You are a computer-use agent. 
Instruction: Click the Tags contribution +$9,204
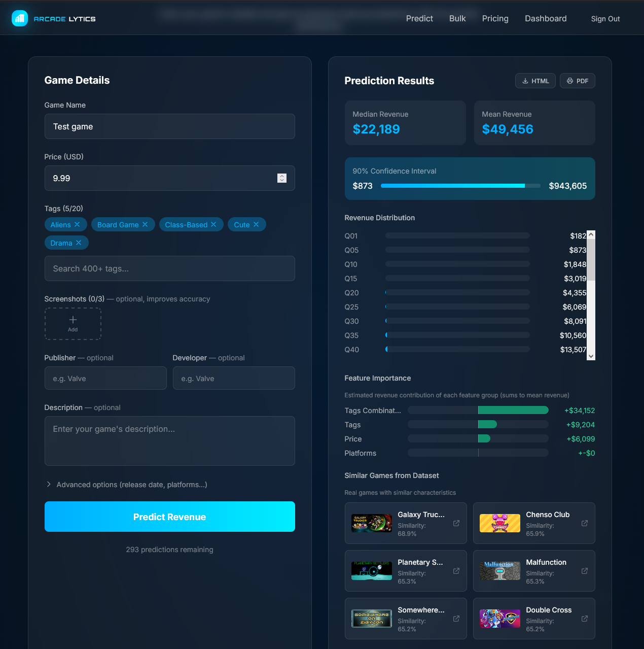click(581, 425)
